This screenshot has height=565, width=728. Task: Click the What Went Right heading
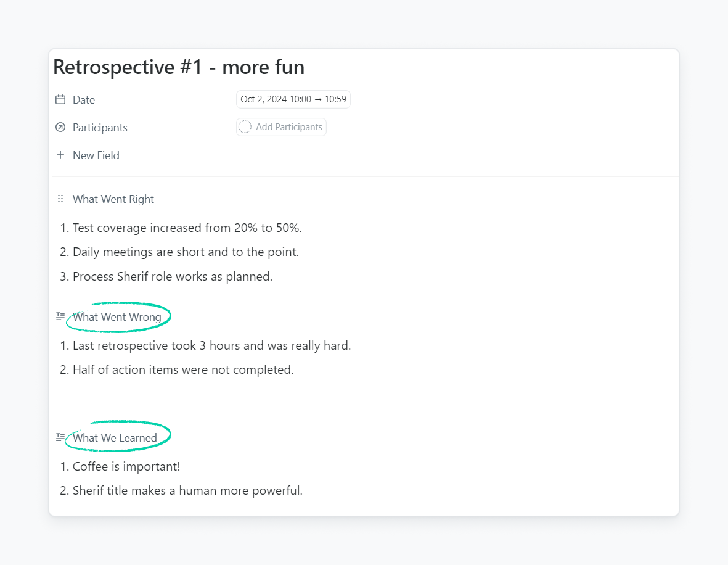[113, 199]
